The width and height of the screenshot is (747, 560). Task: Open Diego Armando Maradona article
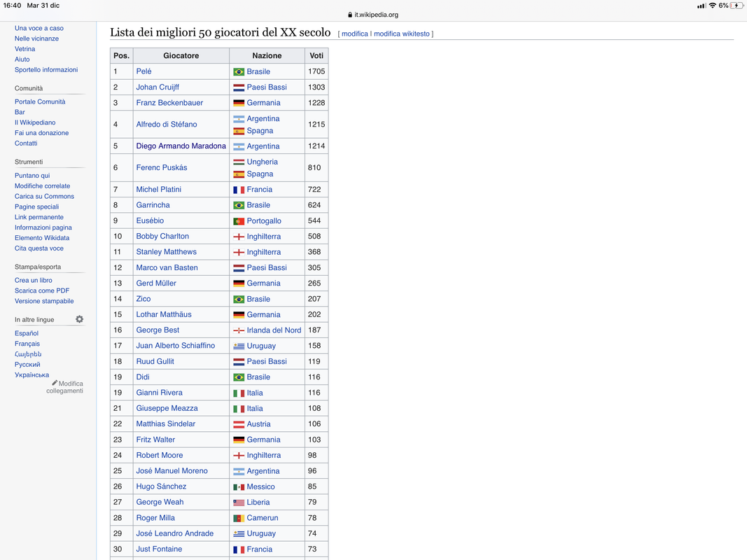181,146
